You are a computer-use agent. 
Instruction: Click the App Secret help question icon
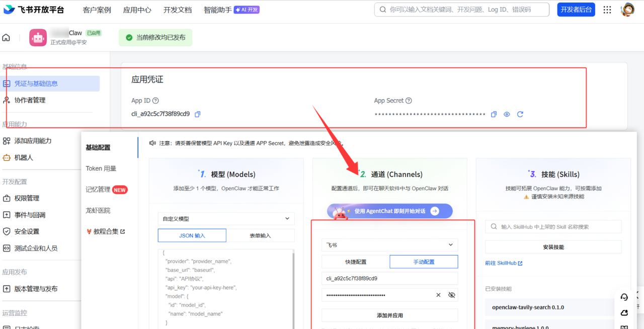(409, 101)
